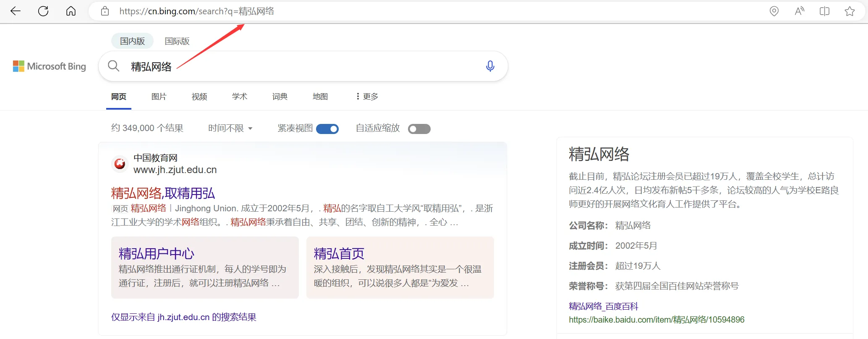View site information lock icon

(105, 11)
